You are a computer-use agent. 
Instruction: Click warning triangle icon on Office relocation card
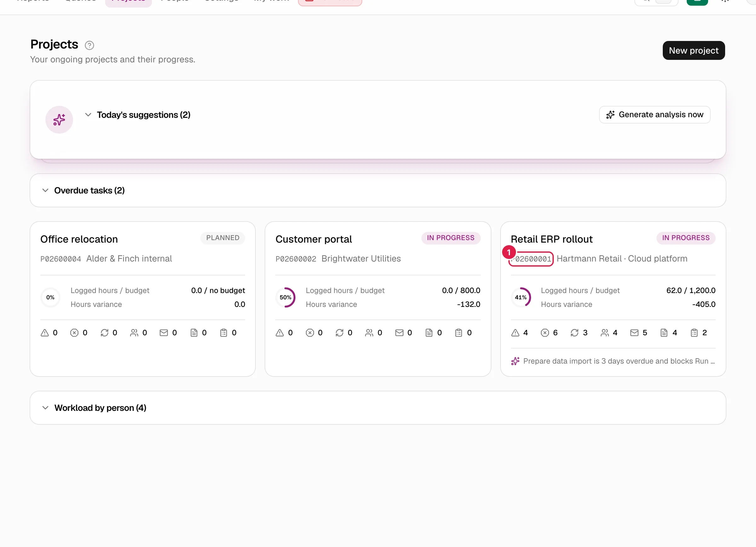click(45, 333)
